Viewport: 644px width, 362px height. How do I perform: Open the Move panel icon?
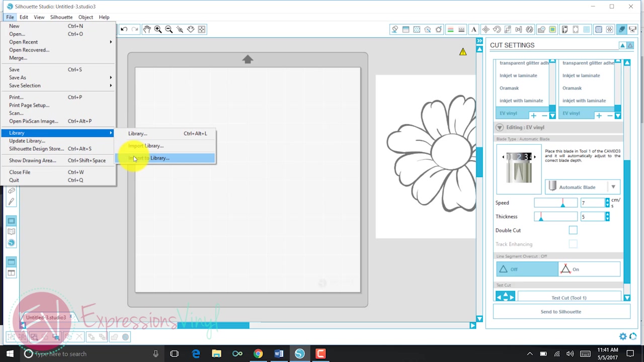click(486, 30)
